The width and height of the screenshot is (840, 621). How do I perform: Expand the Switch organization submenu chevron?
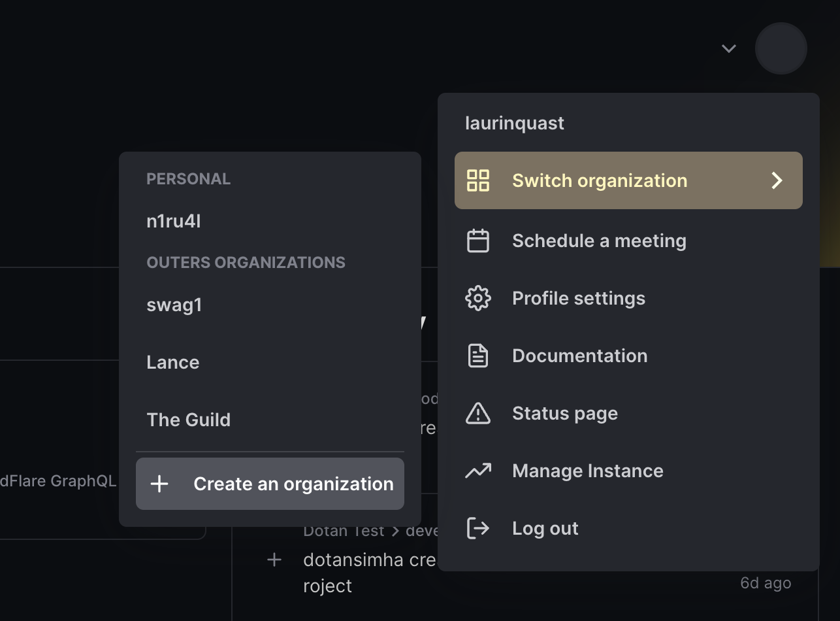tap(777, 180)
